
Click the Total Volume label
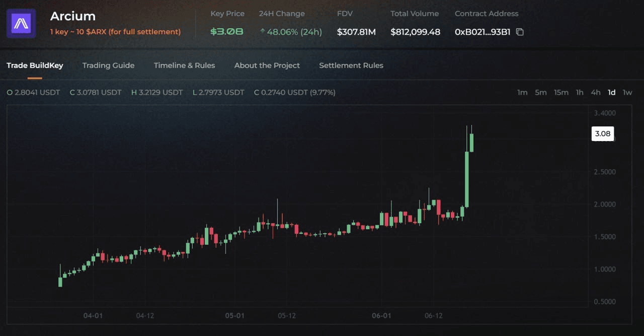[415, 14]
